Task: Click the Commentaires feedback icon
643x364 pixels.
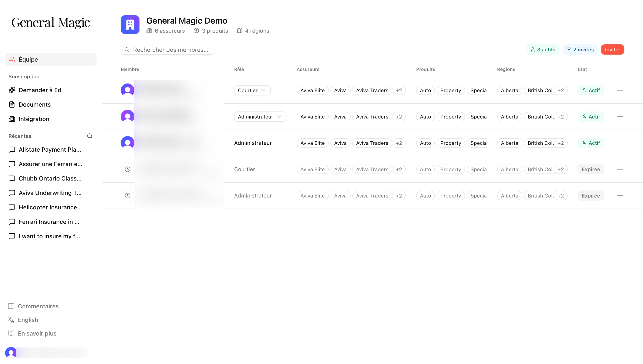Action: pos(11,306)
